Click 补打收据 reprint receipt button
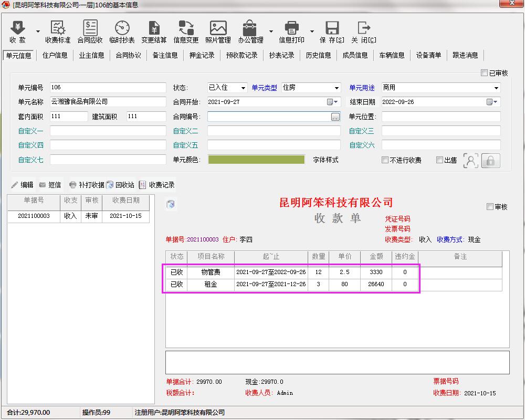Image resolution: width=525 pixels, height=420 pixels. pos(87,185)
